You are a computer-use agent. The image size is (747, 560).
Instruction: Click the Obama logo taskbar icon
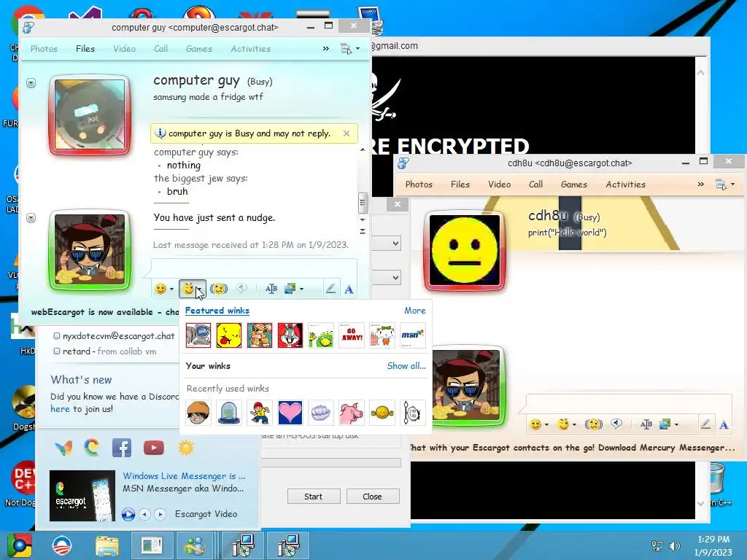(x=61, y=545)
